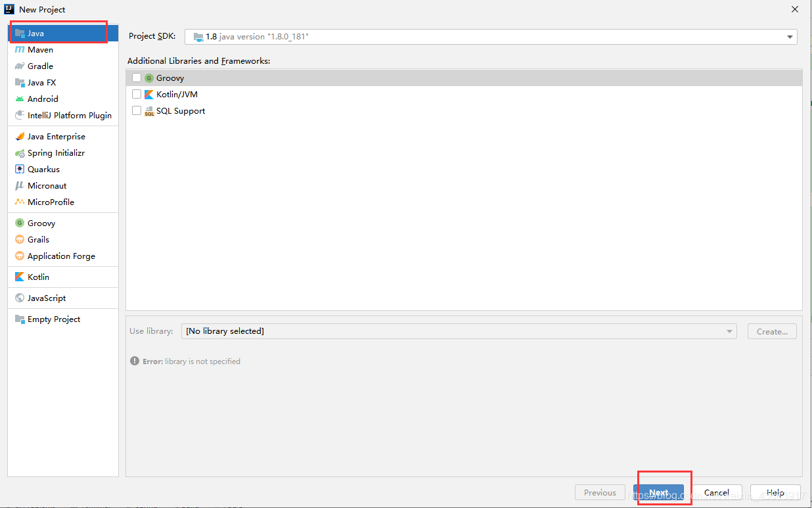Select Android project type

[x=63, y=99]
